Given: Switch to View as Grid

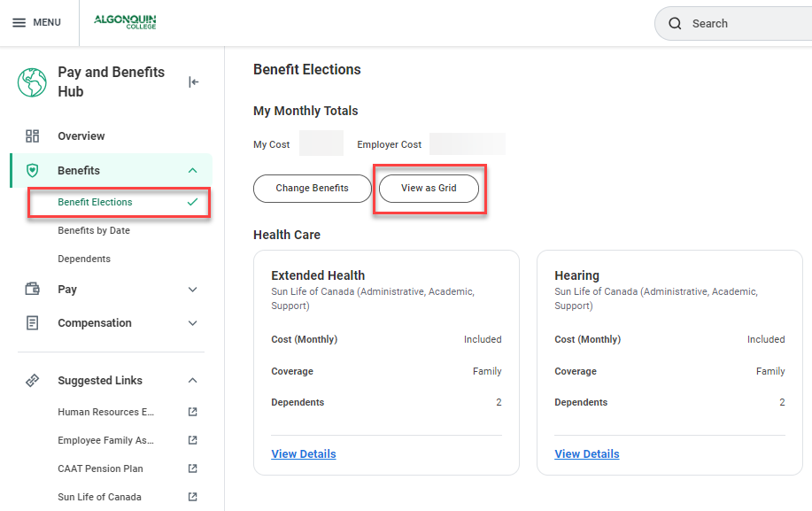Looking at the screenshot, I should coord(429,189).
